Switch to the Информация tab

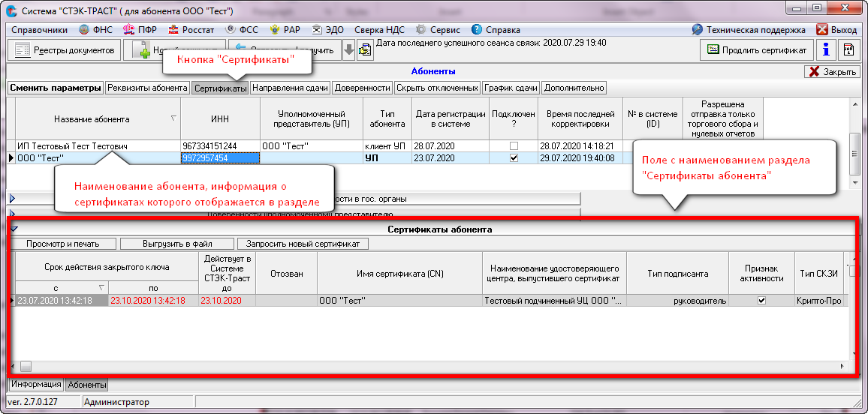[x=37, y=384]
